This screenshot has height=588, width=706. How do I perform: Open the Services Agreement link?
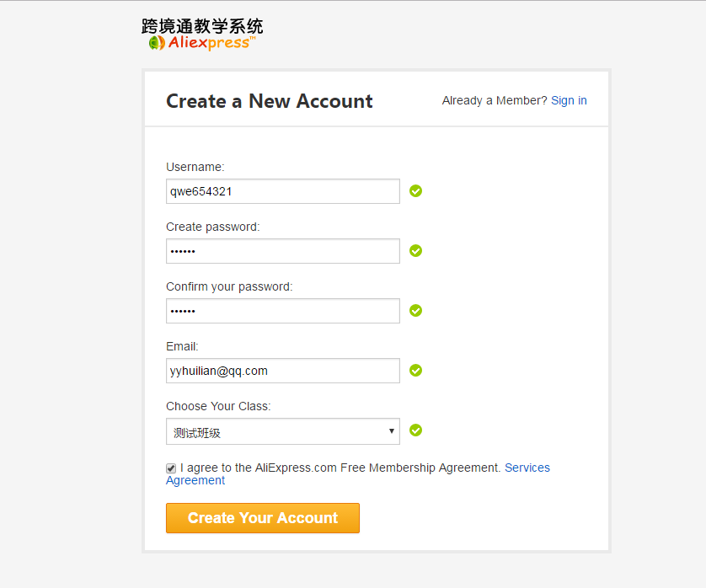(527, 468)
